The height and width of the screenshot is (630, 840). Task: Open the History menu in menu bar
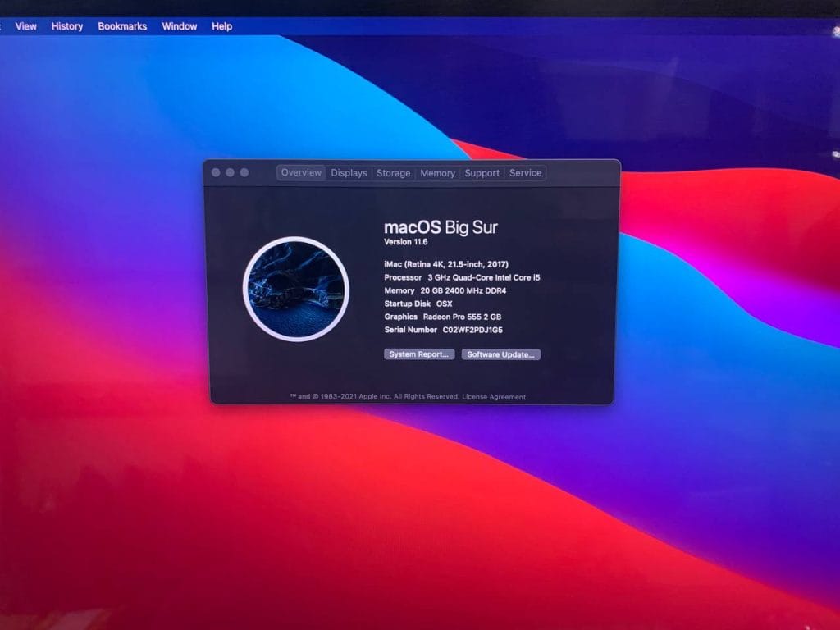[67, 26]
